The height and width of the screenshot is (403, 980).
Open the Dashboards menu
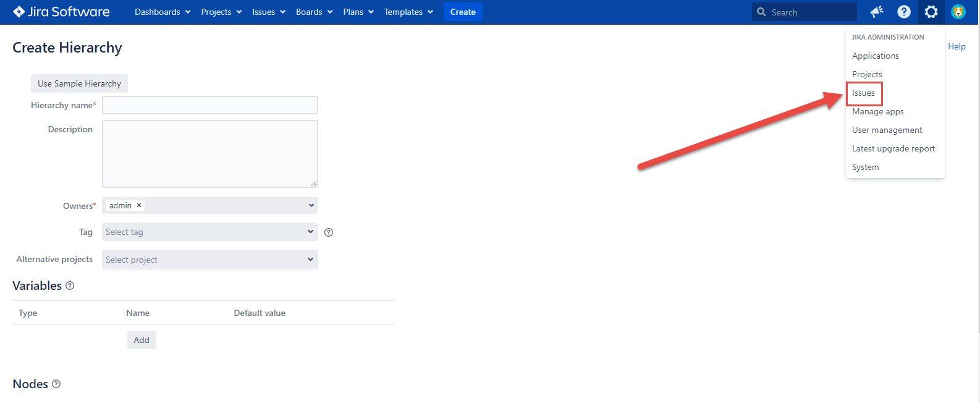coord(163,12)
